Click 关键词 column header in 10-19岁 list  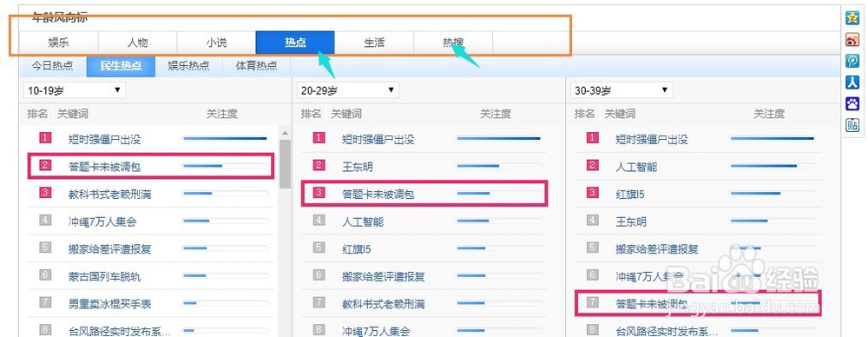[73, 114]
